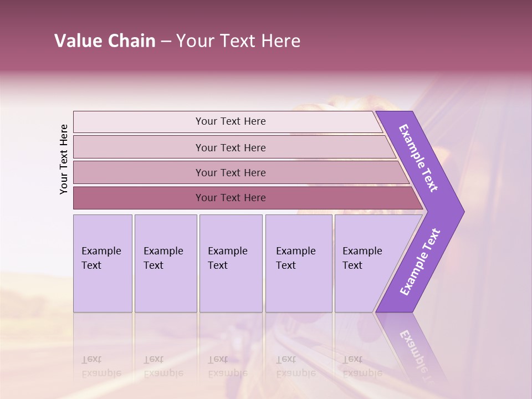Select the mirrored text under the middle box
The width and height of the screenshot is (532, 399).
coord(228,366)
